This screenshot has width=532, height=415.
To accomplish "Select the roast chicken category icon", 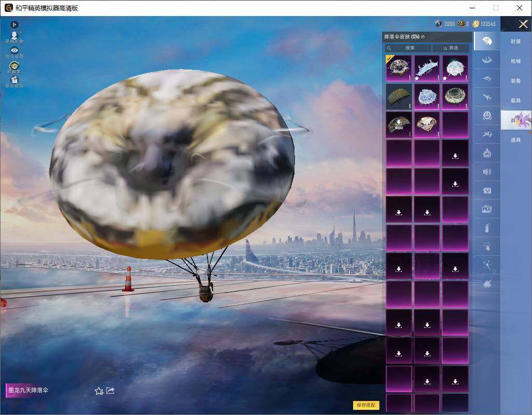I will click(x=487, y=284).
